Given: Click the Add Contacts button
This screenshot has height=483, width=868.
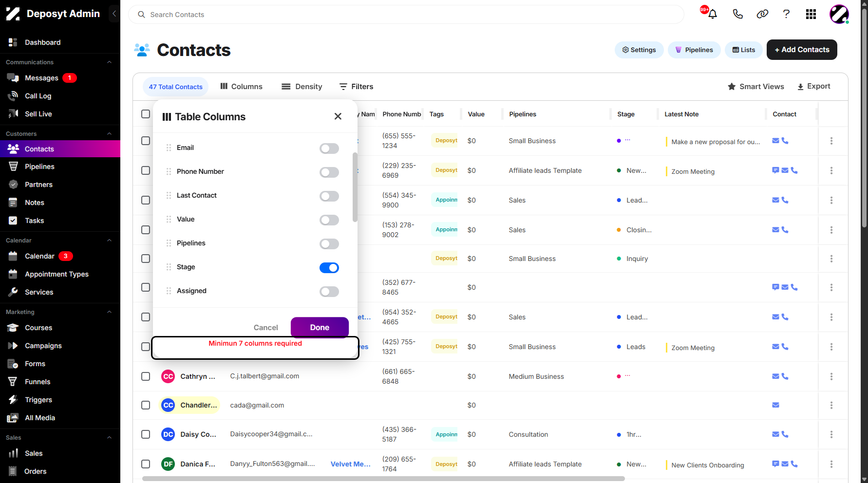Looking at the screenshot, I should (x=802, y=50).
